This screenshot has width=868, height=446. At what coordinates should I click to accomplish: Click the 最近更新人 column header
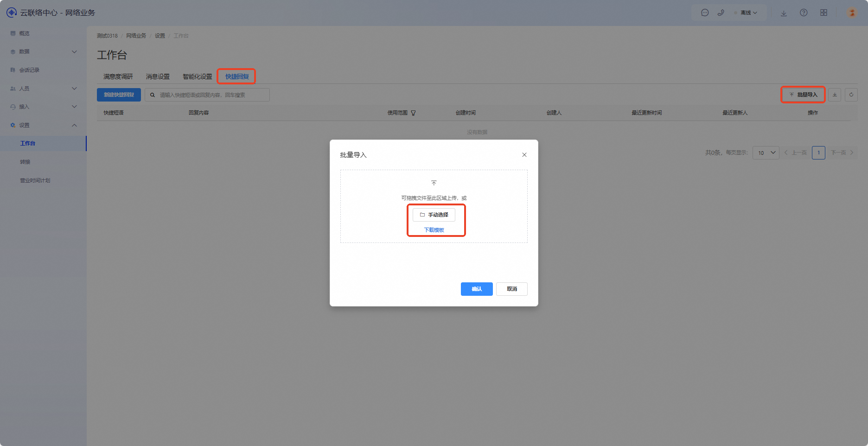(x=735, y=113)
